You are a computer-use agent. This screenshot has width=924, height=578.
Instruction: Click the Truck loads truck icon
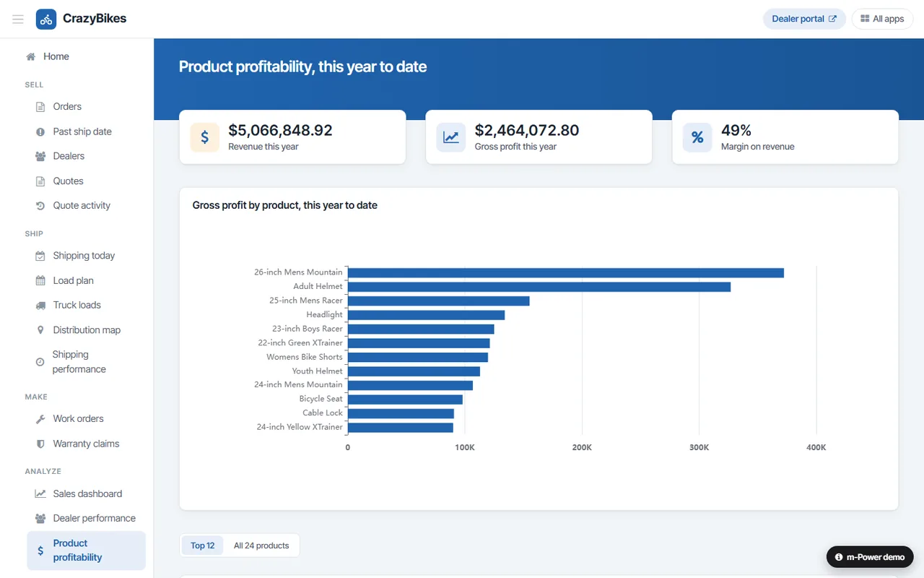40,306
